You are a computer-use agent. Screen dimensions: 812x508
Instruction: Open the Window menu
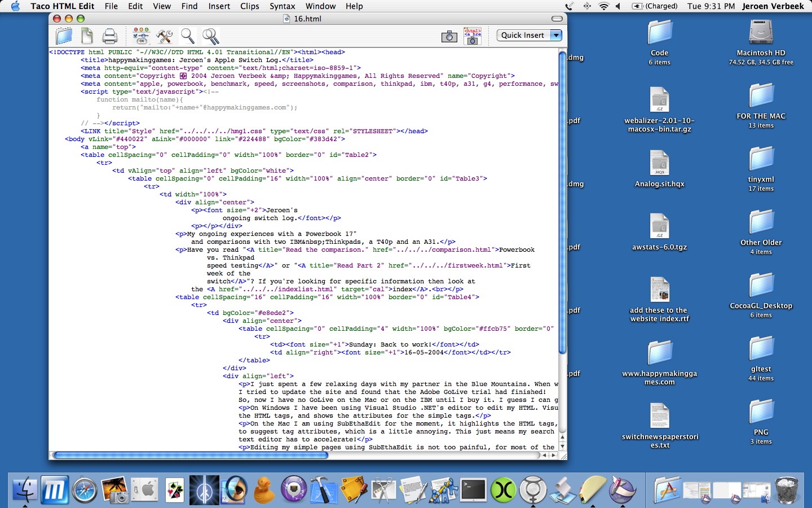(321, 6)
